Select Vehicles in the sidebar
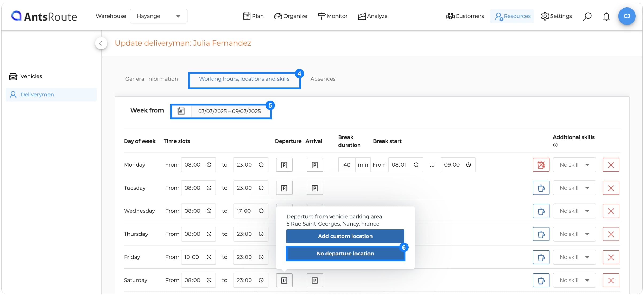Screen dimensions: 644x296 26,76
